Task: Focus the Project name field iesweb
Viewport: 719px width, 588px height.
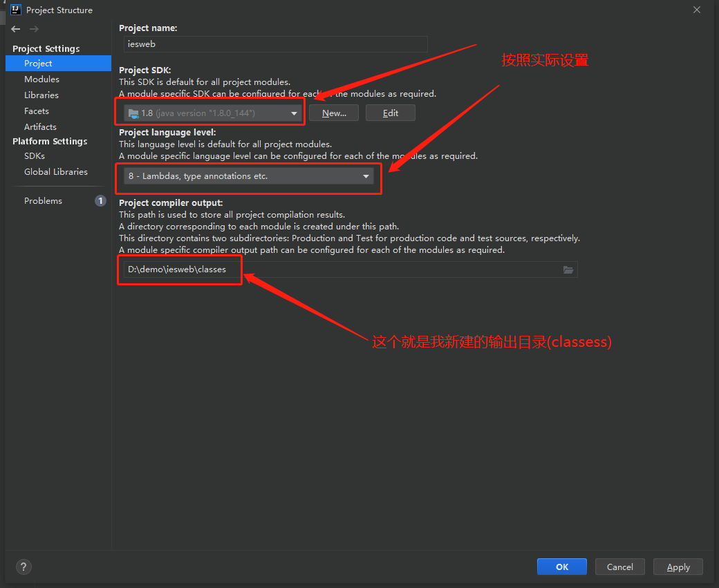Action: click(276, 44)
